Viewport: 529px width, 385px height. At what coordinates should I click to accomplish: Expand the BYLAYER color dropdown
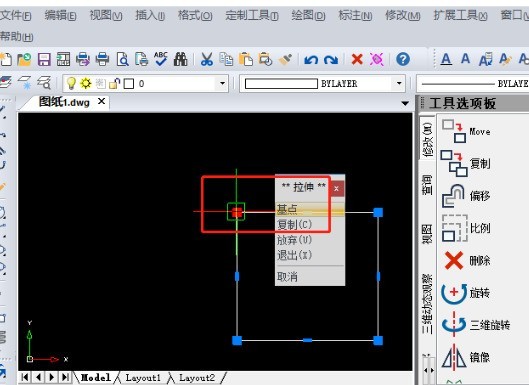tap(399, 83)
